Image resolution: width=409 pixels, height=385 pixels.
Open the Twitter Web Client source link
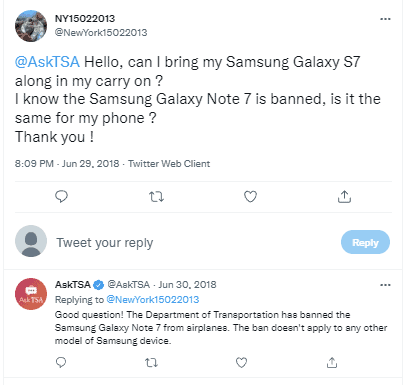pyautogui.click(x=169, y=164)
